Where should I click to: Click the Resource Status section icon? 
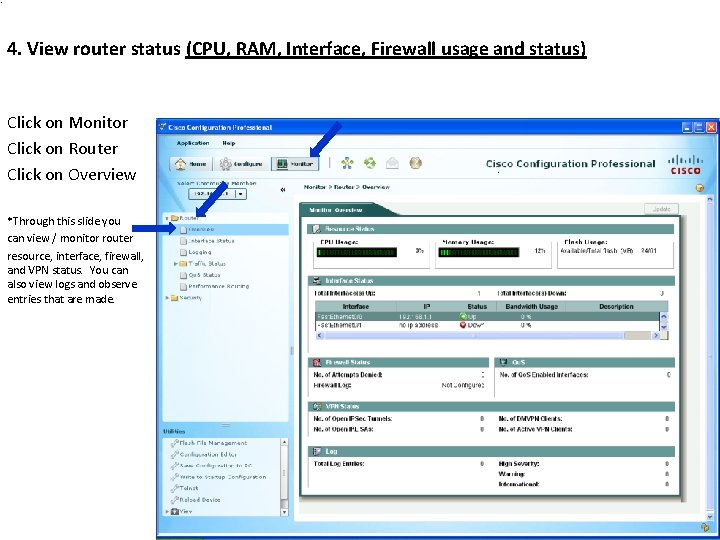click(317, 229)
